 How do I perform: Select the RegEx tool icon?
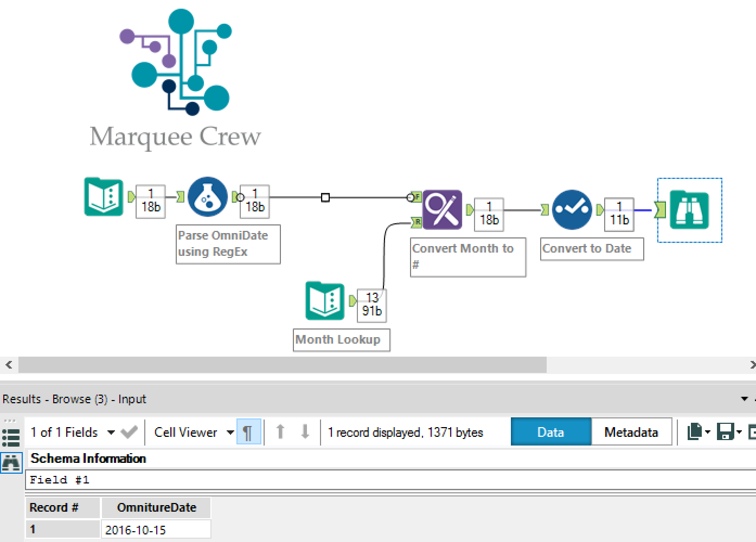pyautogui.click(x=207, y=196)
